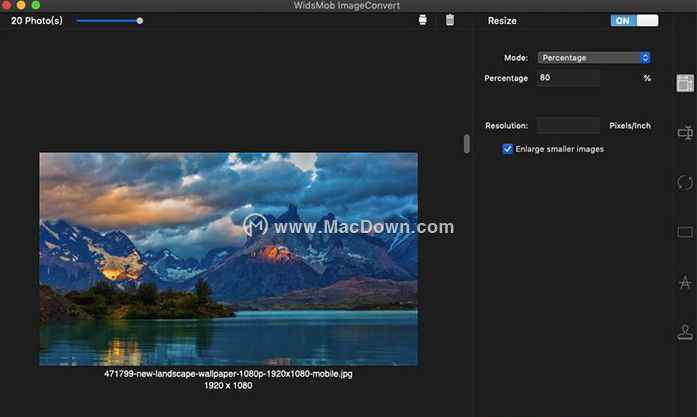Image resolution: width=697 pixels, height=417 pixels.
Task: Open the Mode dropdown set to Percentage
Action: pos(594,58)
